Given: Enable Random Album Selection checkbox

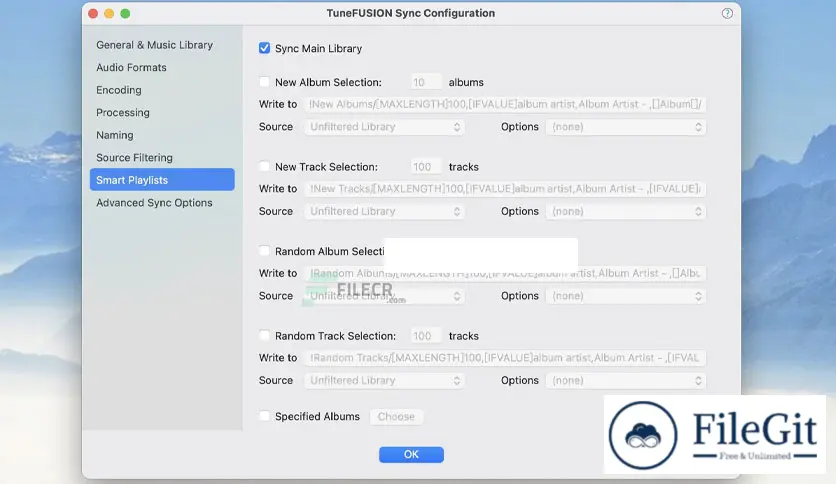Looking at the screenshot, I should [264, 251].
